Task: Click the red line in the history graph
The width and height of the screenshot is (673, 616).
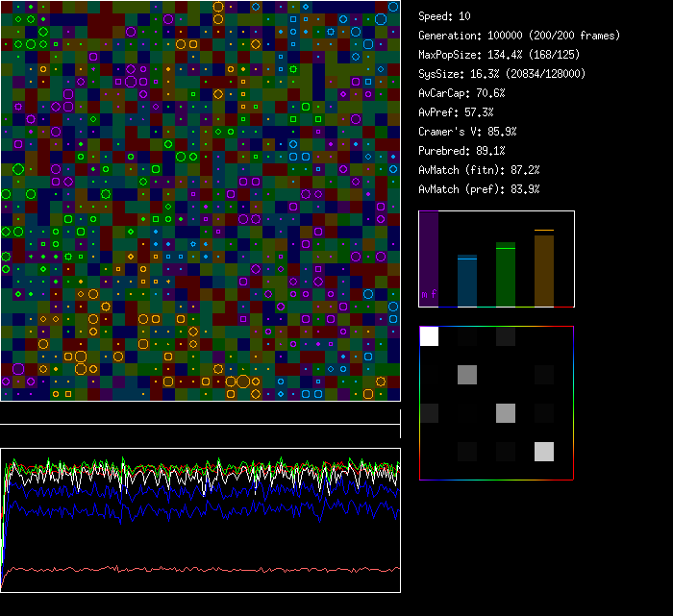Action: [192, 569]
